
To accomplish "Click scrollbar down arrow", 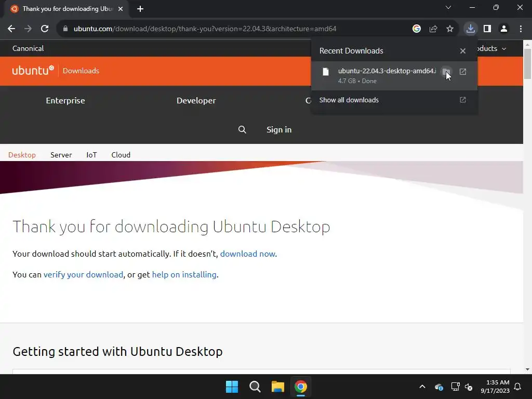I will click(x=528, y=369).
